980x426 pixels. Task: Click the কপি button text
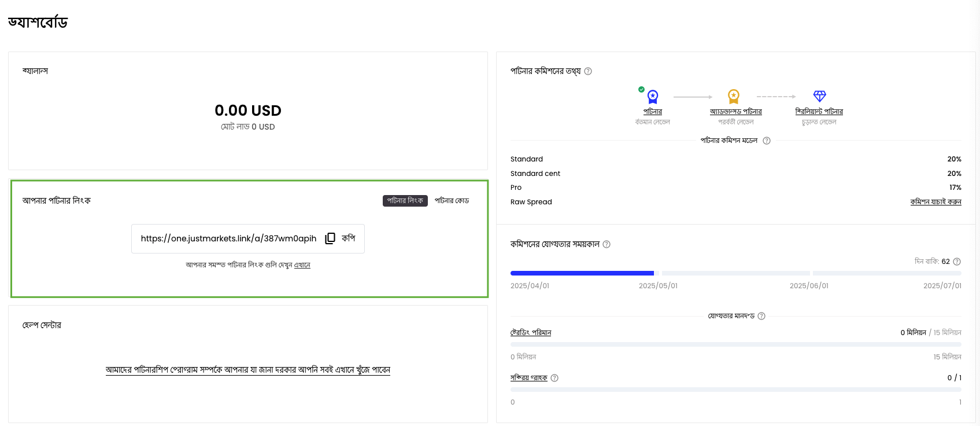[349, 238]
